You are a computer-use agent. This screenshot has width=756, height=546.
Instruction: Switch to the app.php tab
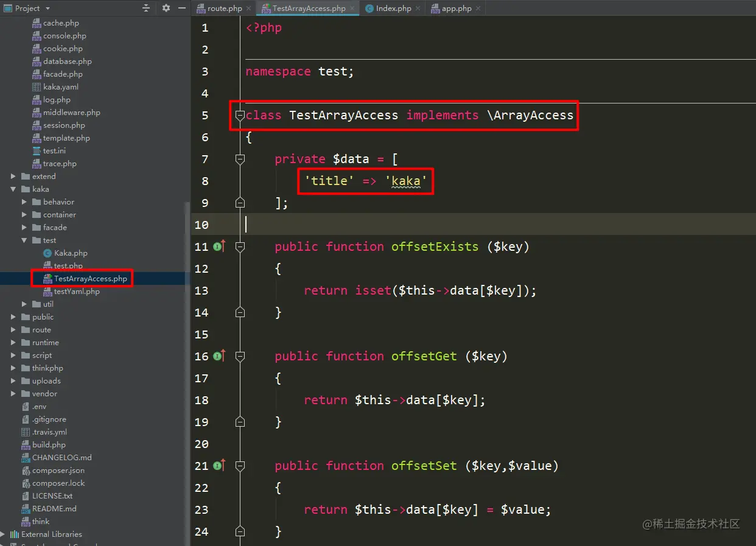pyautogui.click(x=456, y=8)
